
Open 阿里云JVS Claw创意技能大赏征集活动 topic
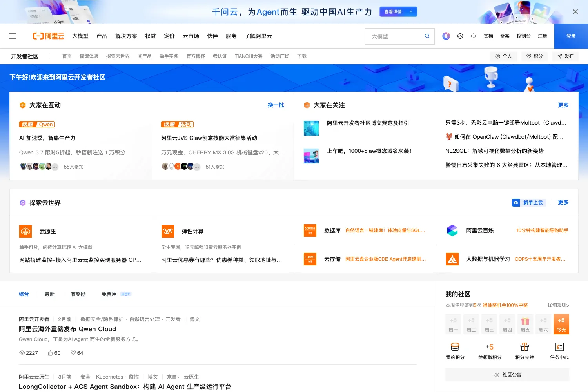pos(209,138)
